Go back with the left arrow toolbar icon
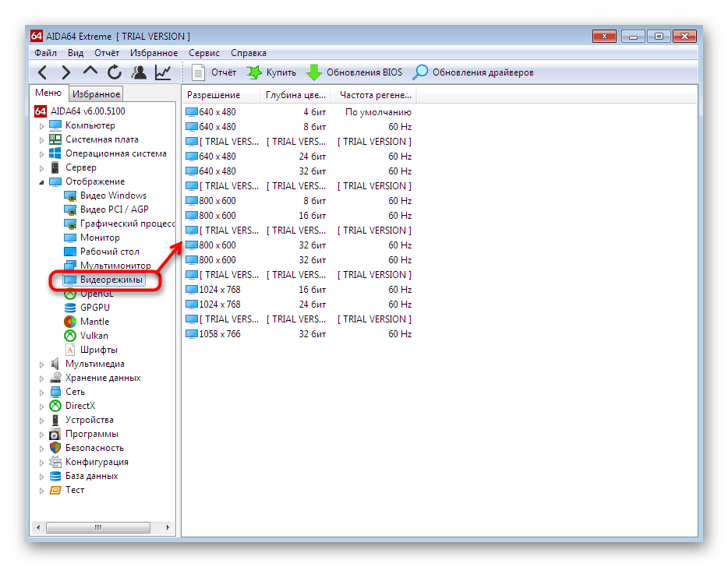Image resolution: width=728 pixels, height=567 pixels. point(43,72)
